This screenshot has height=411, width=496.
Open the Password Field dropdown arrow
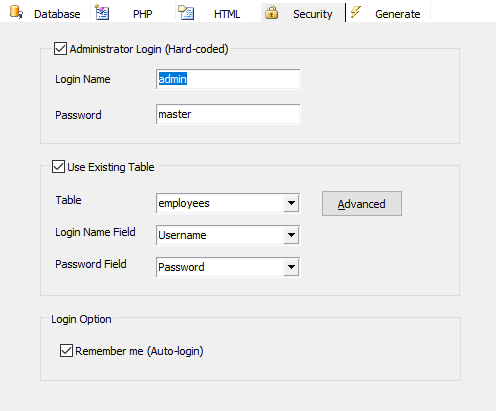291,267
